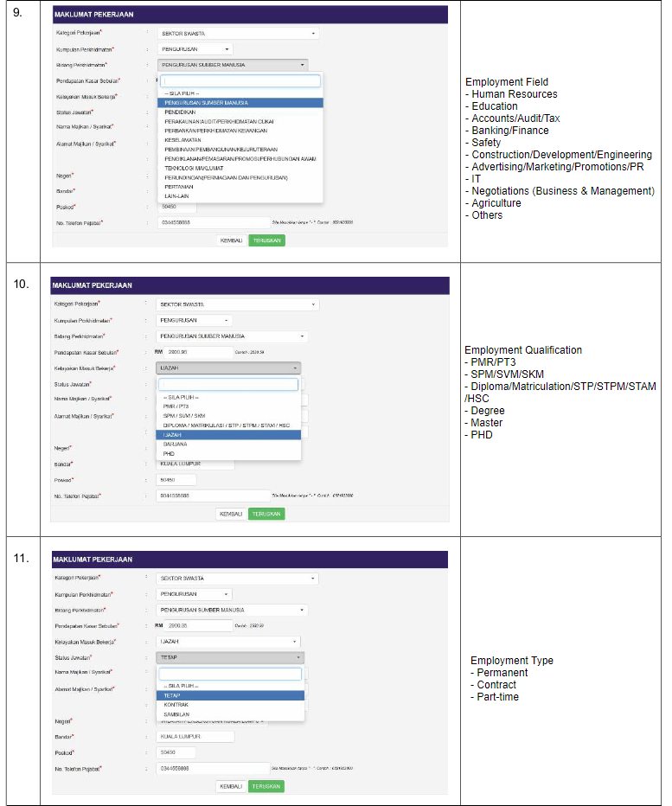
Task: Select PENDIDIKAN from the open Bidang Perkhidmatan list
Action: tap(180, 112)
